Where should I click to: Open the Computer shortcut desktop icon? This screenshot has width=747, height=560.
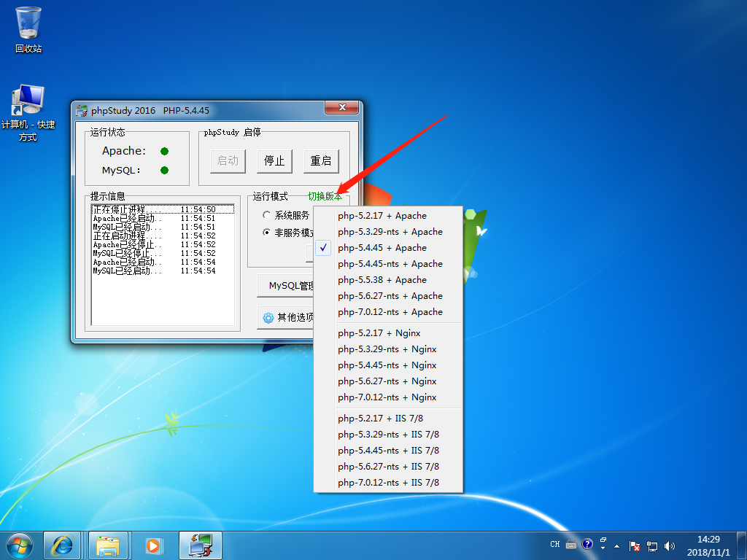click(28, 113)
